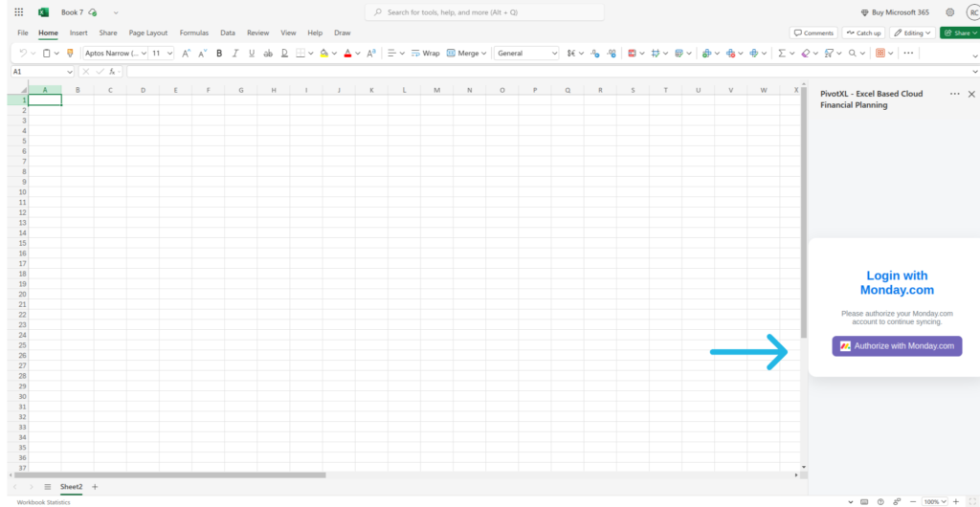Decrease font size with the smaller A icon

click(203, 54)
